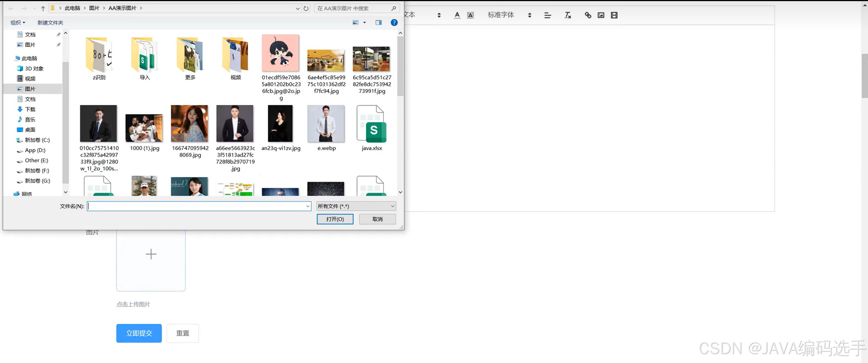Open the font color picker
This screenshot has height=363, width=868.
(457, 15)
